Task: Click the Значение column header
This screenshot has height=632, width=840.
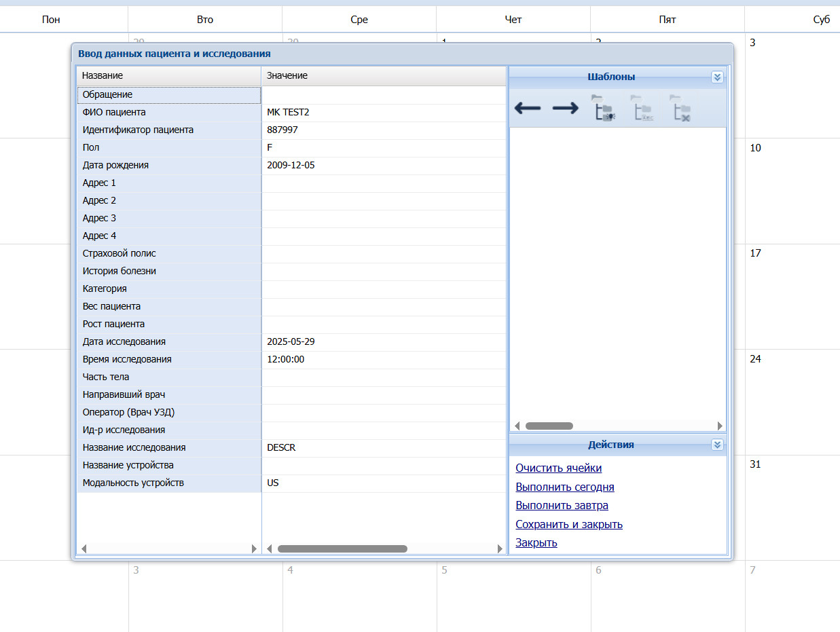Action: point(384,76)
